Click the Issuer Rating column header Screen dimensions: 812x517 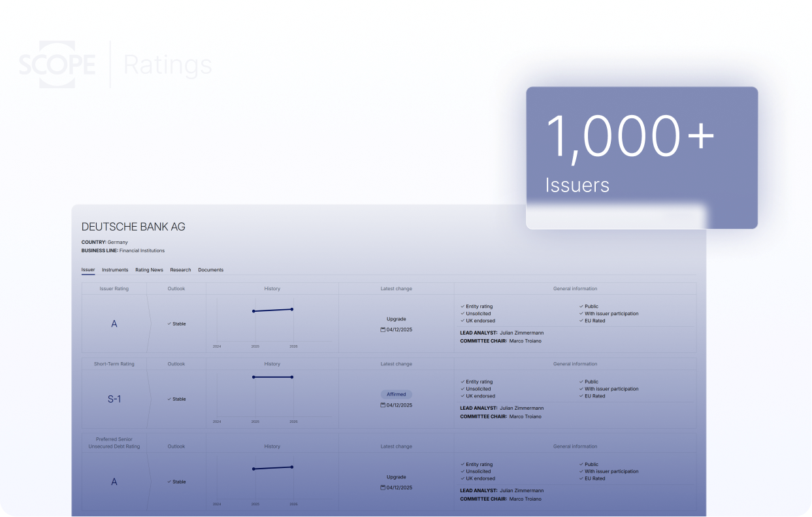tap(114, 288)
